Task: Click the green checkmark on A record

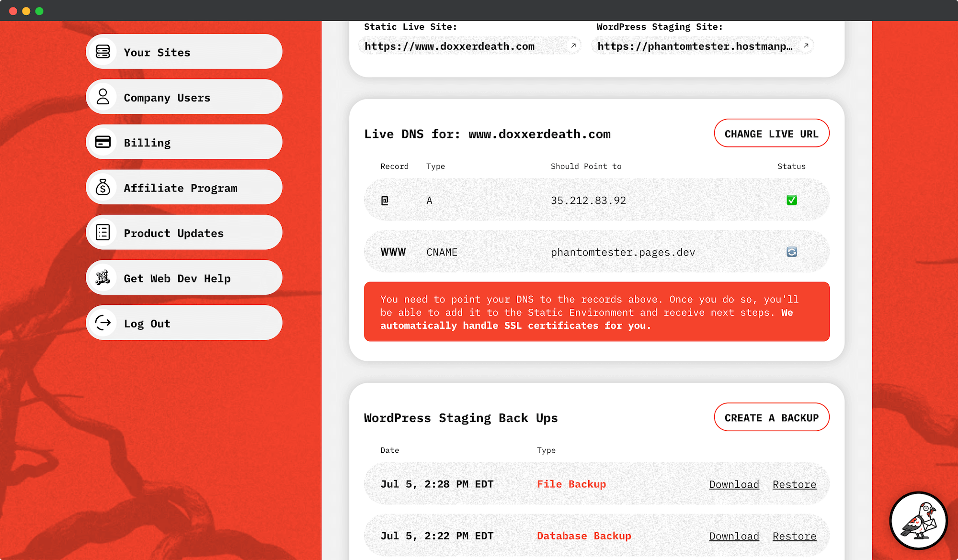Action: (x=792, y=200)
